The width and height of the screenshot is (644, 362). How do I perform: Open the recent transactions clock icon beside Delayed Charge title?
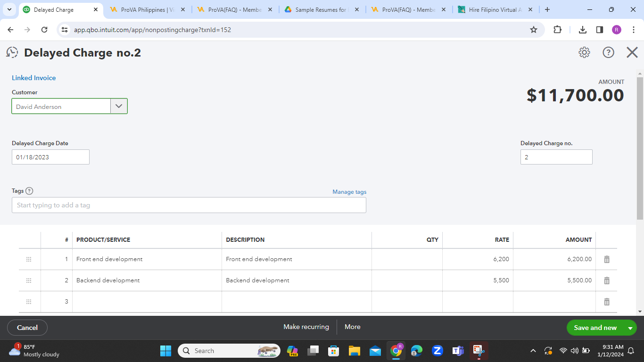[x=12, y=52]
